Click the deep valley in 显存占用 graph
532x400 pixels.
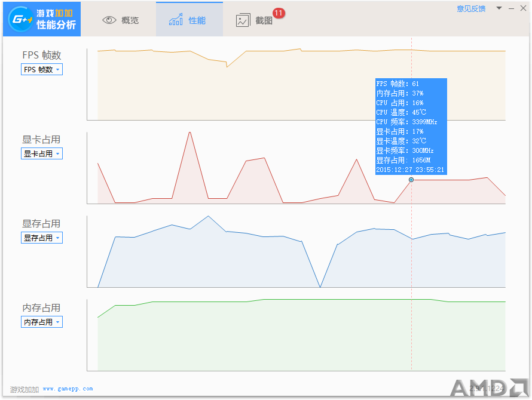pos(320,287)
